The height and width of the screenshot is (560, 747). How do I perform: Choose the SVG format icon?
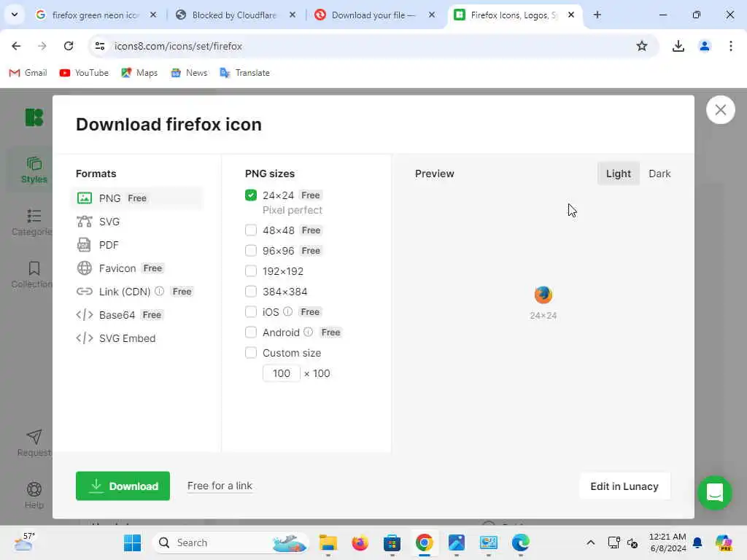click(x=85, y=222)
